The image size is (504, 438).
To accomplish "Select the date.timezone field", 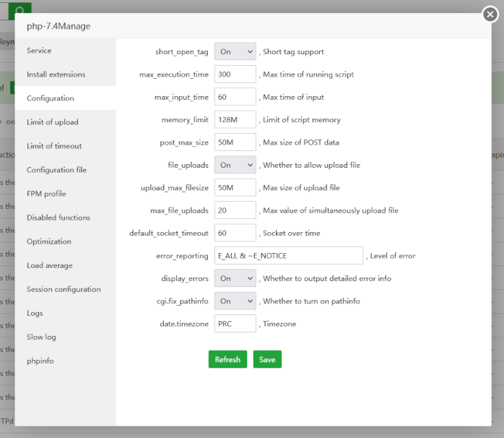I will click(x=235, y=324).
